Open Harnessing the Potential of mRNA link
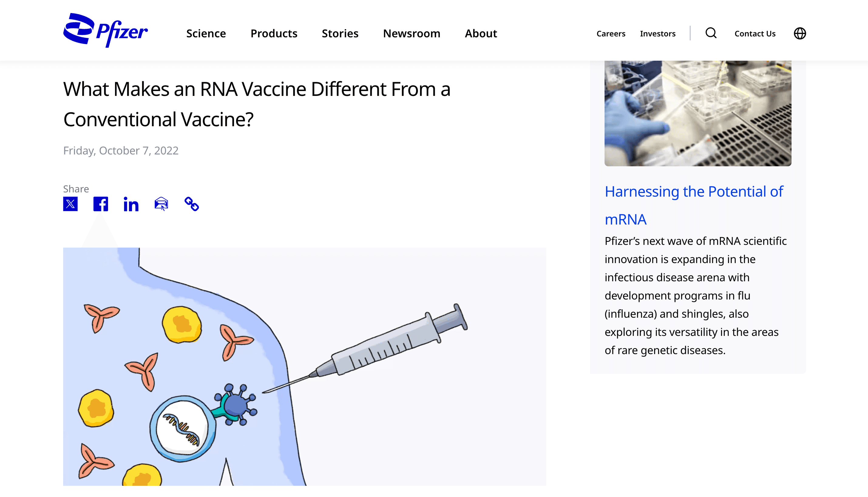Image resolution: width=868 pixels, height=497 pixels. [694, 205]
